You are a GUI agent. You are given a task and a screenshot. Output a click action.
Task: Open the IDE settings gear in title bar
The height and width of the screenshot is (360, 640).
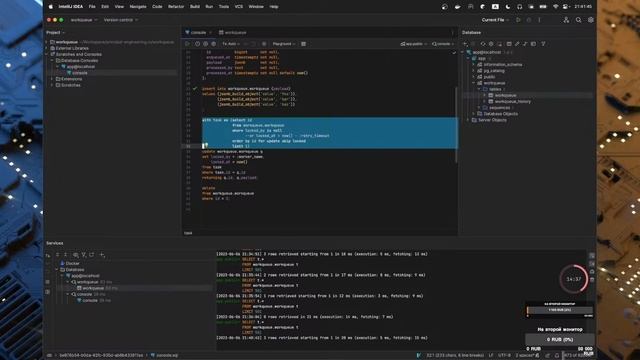click(x=591, y=20)
